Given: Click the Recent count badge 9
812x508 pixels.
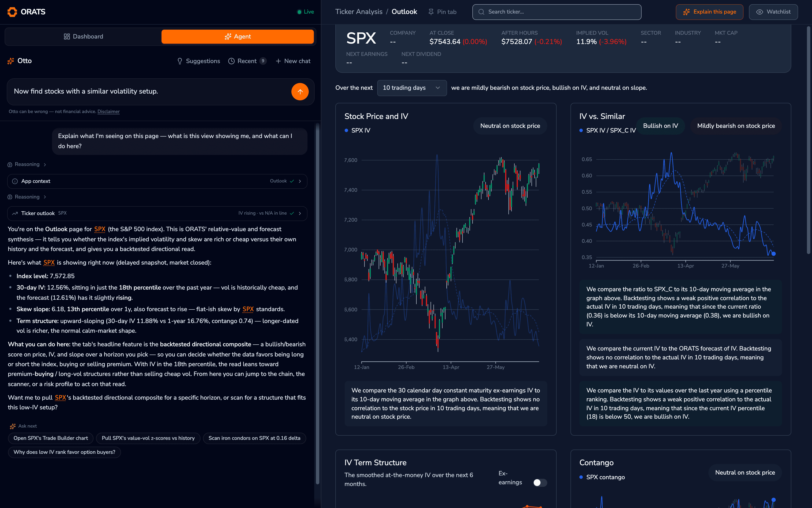Looking at the screenshot, I should (x=263, y=61).
